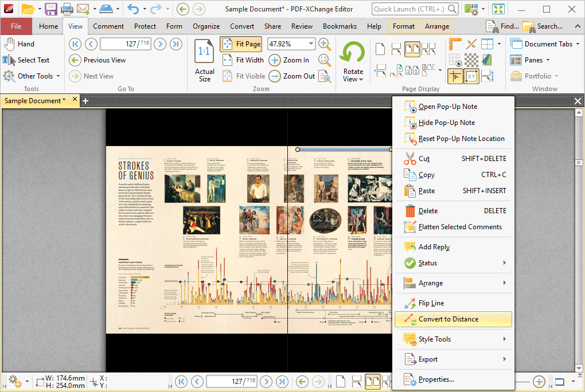The width and height of the screenshot is (585, 392).
Task: Click the Zoom Out button
Action: pos(292,76)
